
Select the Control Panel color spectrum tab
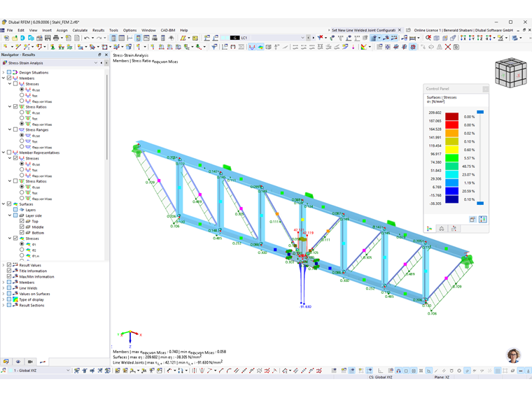[x=429, y=229]
